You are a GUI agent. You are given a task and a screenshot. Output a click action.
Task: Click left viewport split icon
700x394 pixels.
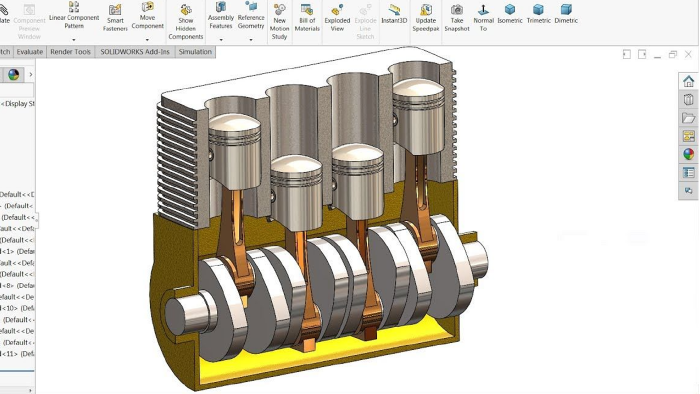point(627,54)
